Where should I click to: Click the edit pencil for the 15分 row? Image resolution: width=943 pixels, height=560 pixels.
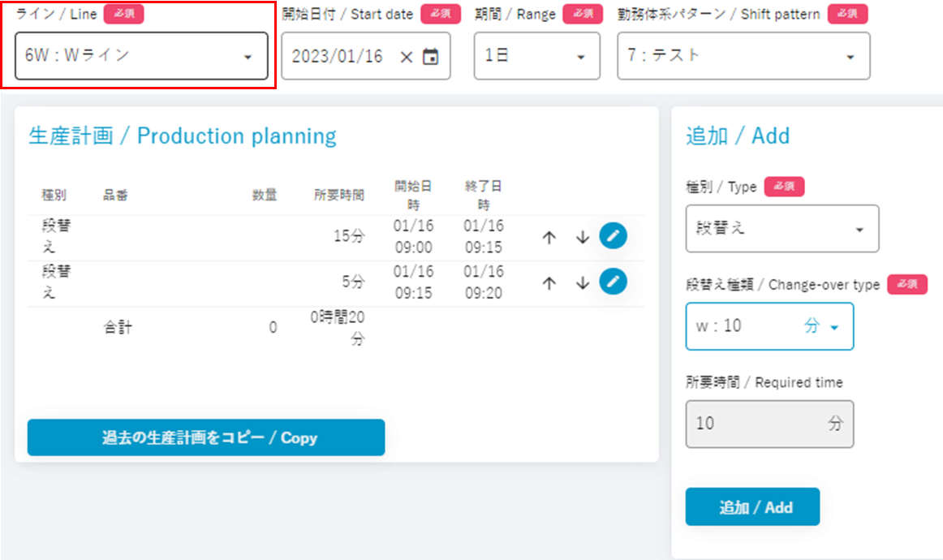click(x=614, y=237)
